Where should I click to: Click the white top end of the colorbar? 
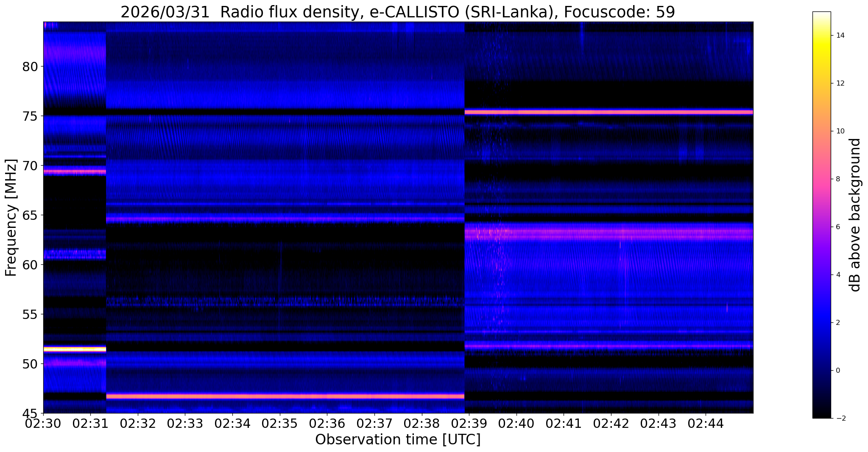(821, 14)
